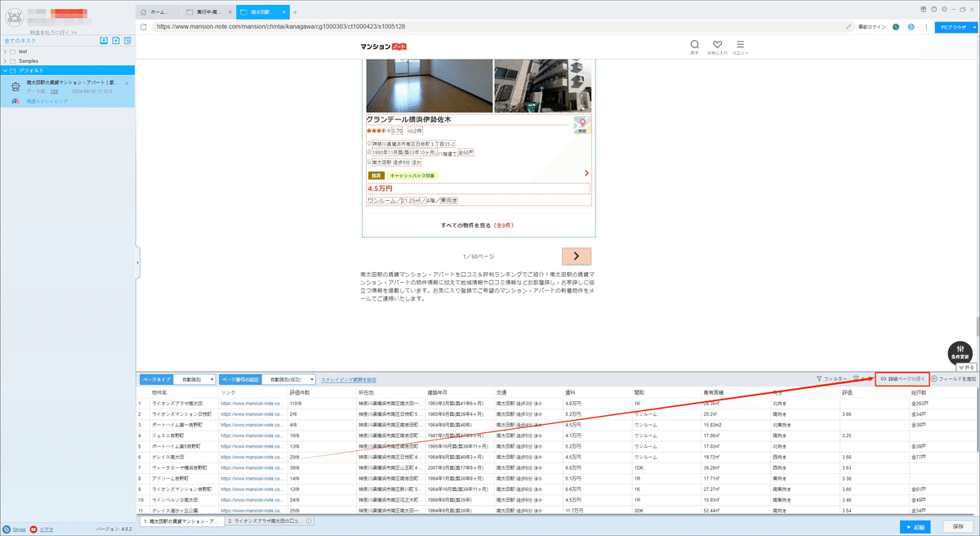Click the home icon on the ホーム tab

click(145, 12)
